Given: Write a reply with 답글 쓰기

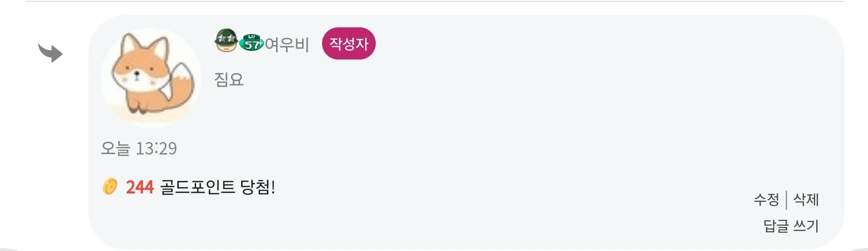Looking at the screenshot, I should click(x=791, y=226).
